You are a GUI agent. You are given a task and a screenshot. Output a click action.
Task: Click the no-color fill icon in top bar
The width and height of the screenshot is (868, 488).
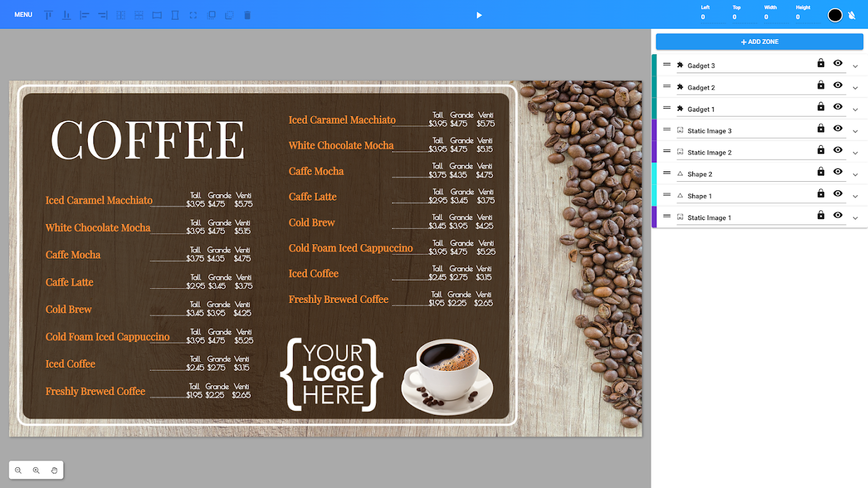[x=852, y=15]
